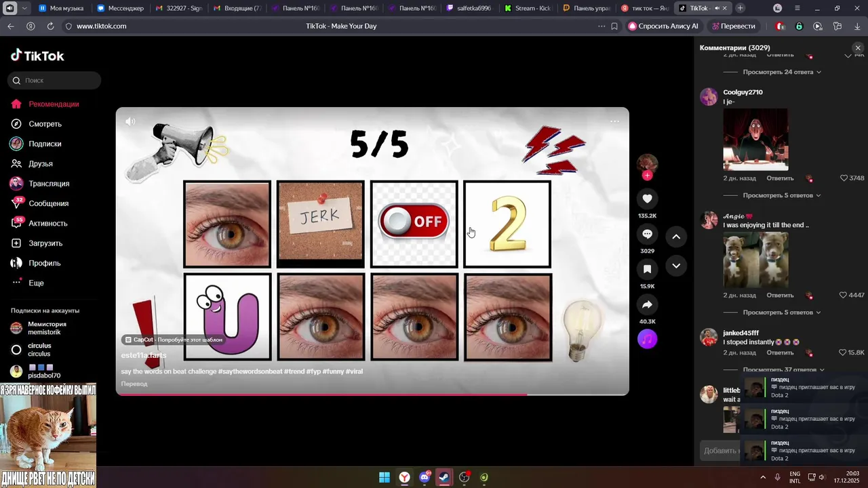Click the Поиск search field
Screen dimensions: 868x488
(x=54, y=80)
